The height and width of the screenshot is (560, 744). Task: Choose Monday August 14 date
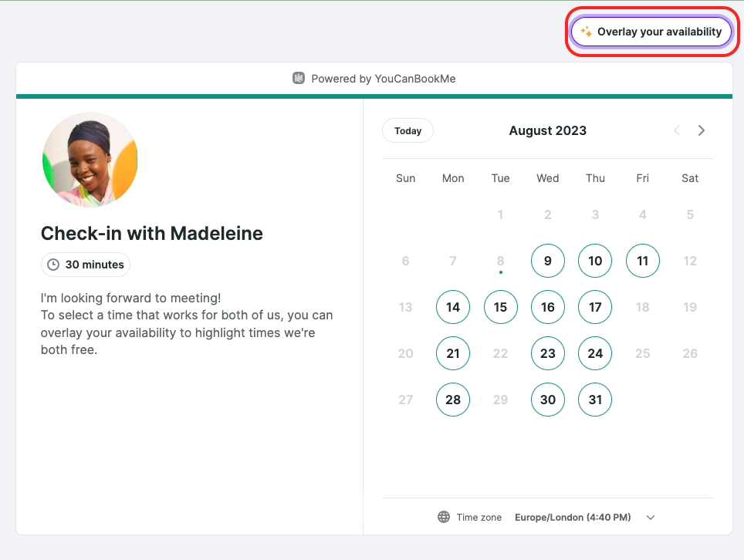pyautogui.click(x=453, y=307)
